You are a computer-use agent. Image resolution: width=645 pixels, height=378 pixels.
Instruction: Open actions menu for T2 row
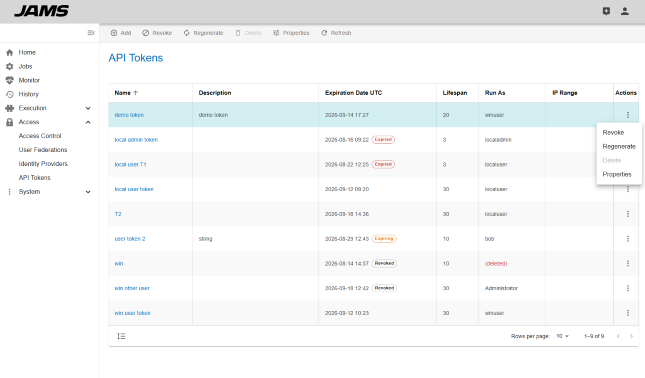click(628, 214)
